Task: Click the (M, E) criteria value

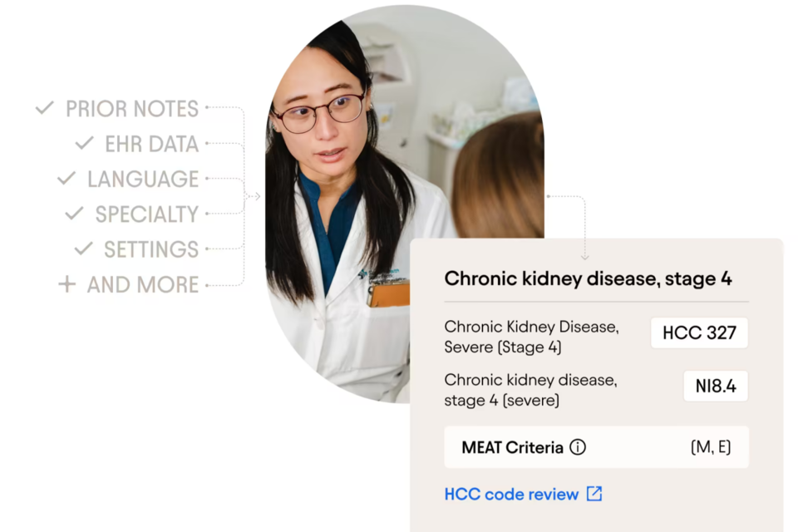Action: 711,447
